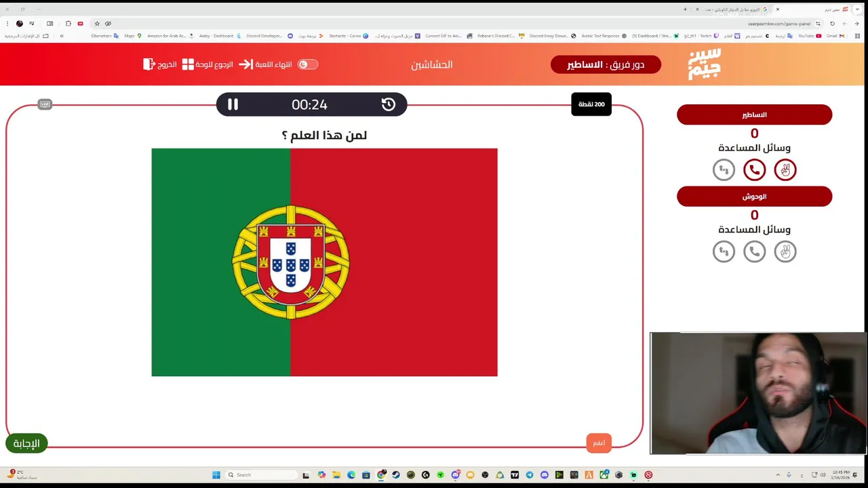Click the دور فريق الاساطير turn indicator

606,64
